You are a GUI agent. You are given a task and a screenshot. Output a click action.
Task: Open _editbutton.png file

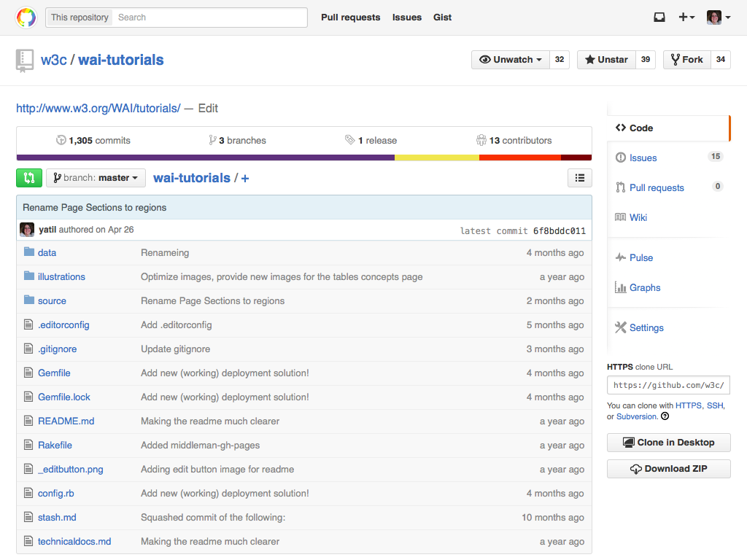point(71,470)
